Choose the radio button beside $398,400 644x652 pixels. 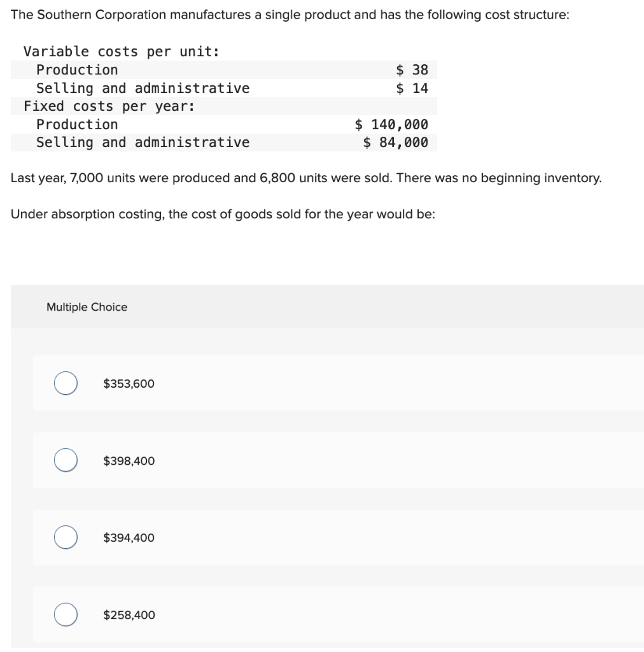pos(66,460)
